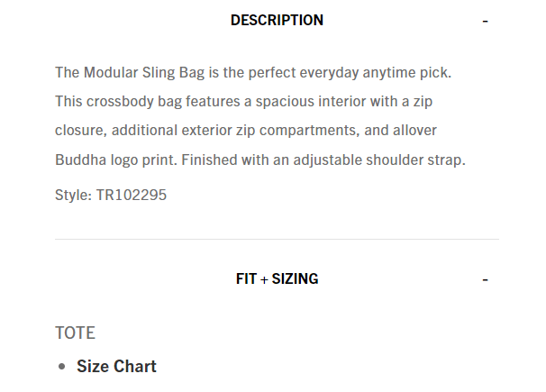Click the plus sign in Fit + Sizing heading
The height and width of the screenshot is (392, 546).
point(265,279)
